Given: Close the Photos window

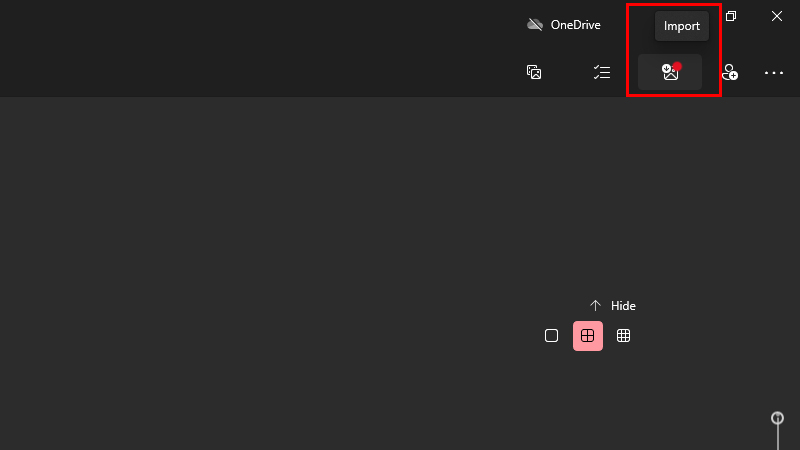Looking at the screenshot, I should point(777,16).
